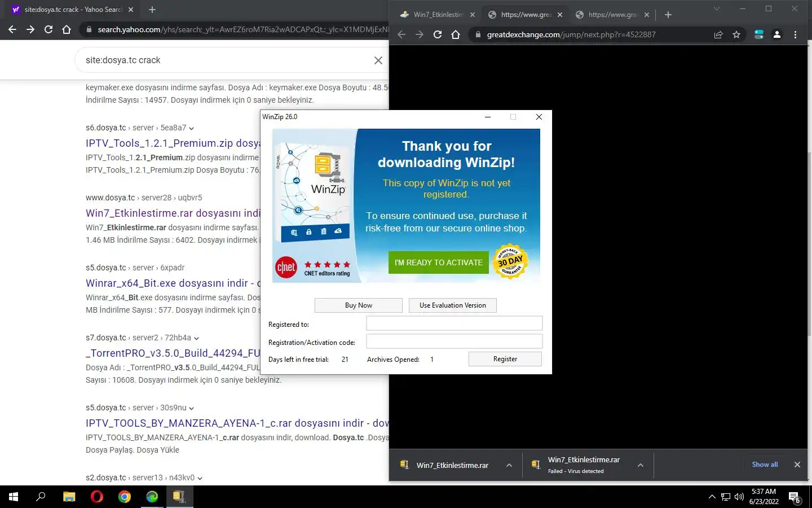This screenshot has width=812, height=508.
Task: Open Win7_Etkinlestirme.rar search result
Action: click(x=173, y=213)
